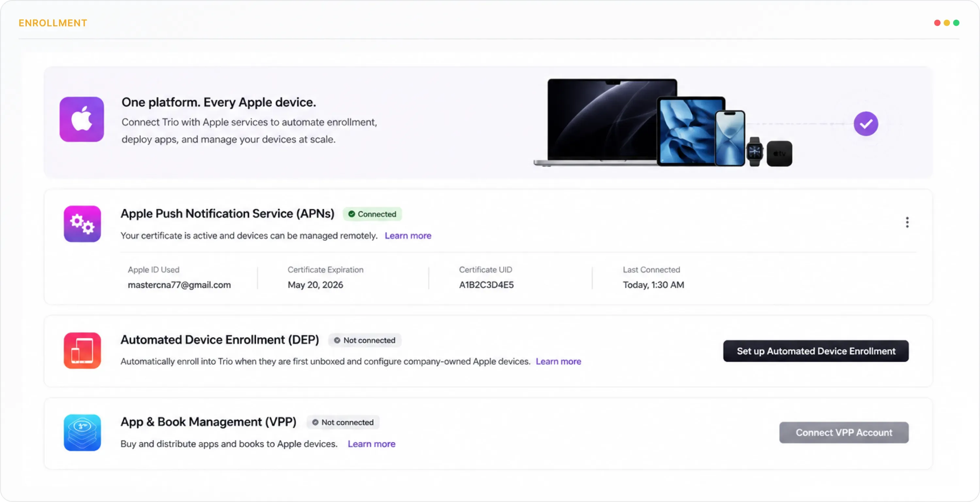980x502 pixels.
Task: Click the DEP Not connected status badge
Action: click(x=365, y=340)
